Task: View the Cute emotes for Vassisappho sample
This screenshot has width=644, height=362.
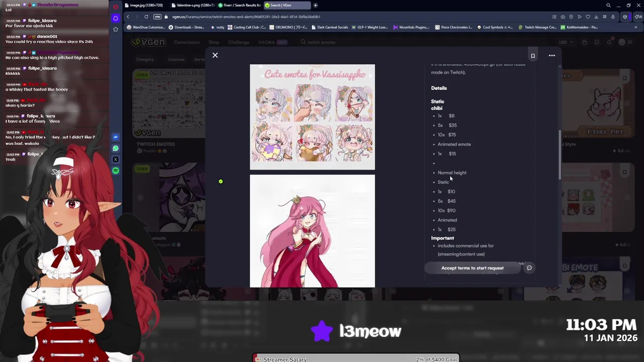Action: coord(312,117)
